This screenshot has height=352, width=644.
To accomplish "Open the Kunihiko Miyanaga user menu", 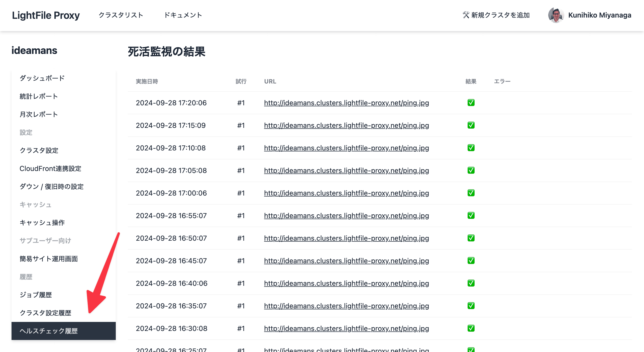I will coord(599,15).
